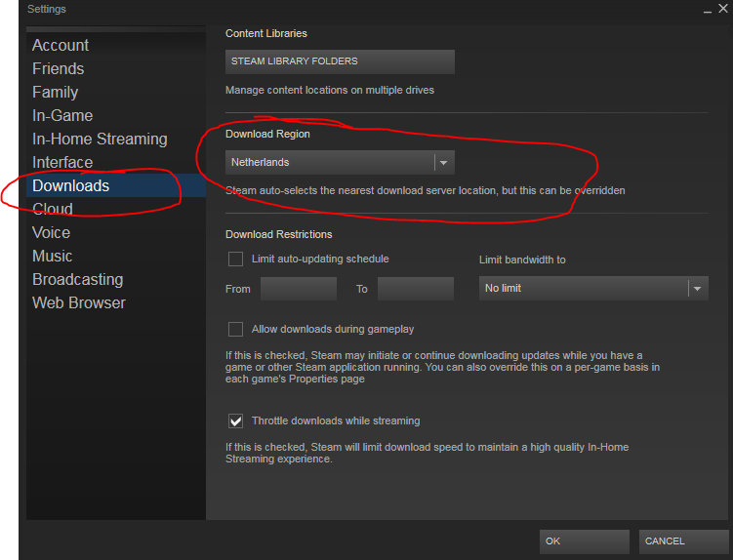Screen dimensions: 733x560
Task: Select Downloads in the sidebar
Action: [116, 185]
